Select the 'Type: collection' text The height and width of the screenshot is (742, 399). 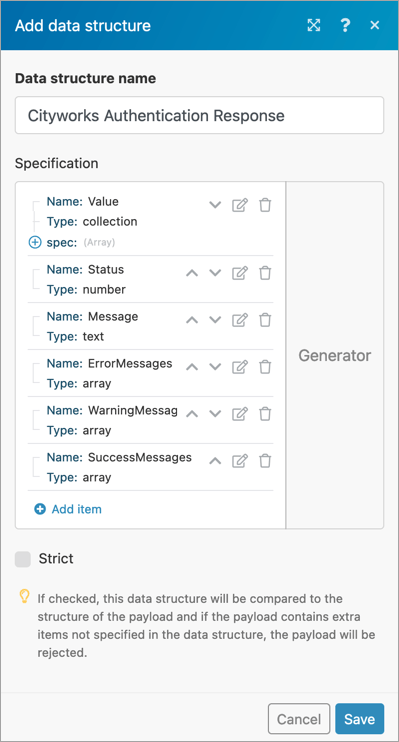92,221
